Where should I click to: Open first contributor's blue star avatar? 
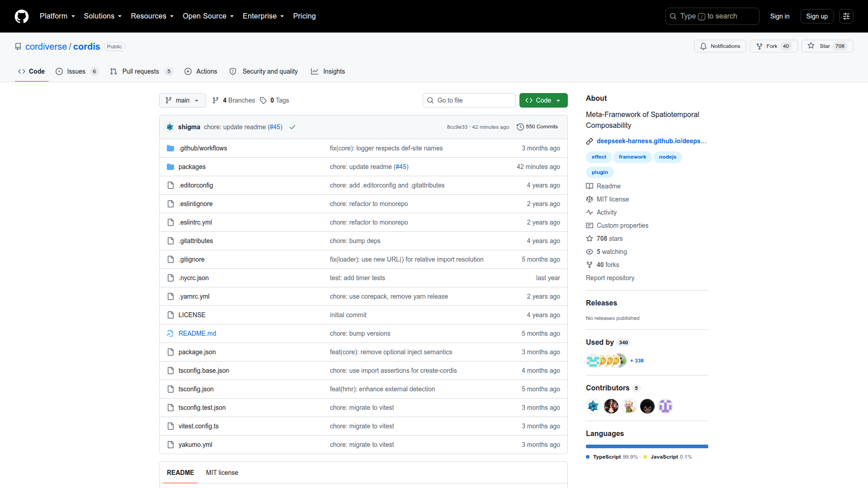click(593, 406)
